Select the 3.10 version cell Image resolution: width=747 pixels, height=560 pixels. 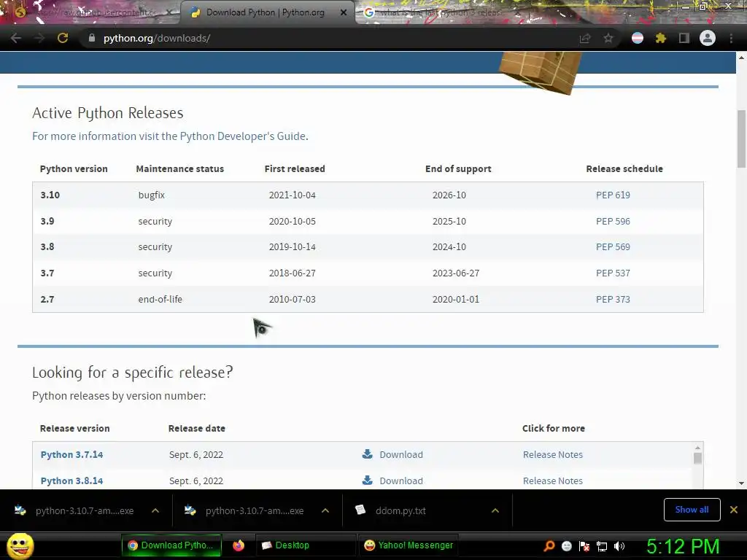pyautogui.click(x=50, y=195)
